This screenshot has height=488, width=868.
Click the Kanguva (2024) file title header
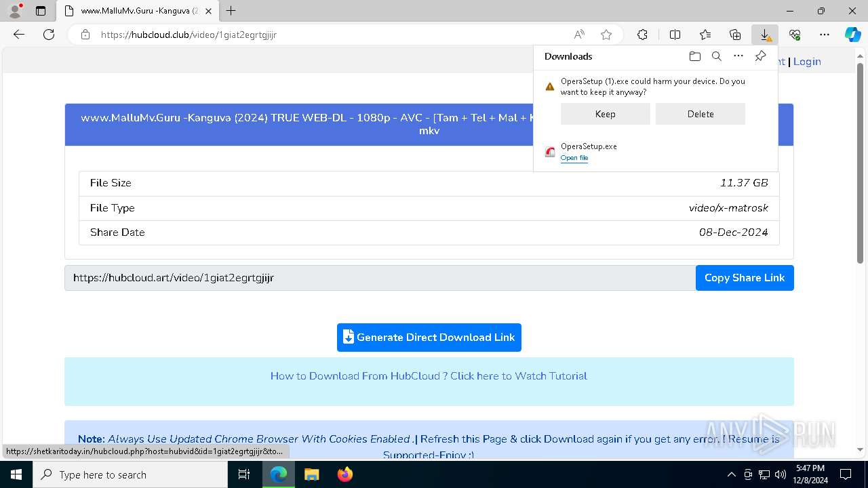pyautogui.click(x=429, y=124)
